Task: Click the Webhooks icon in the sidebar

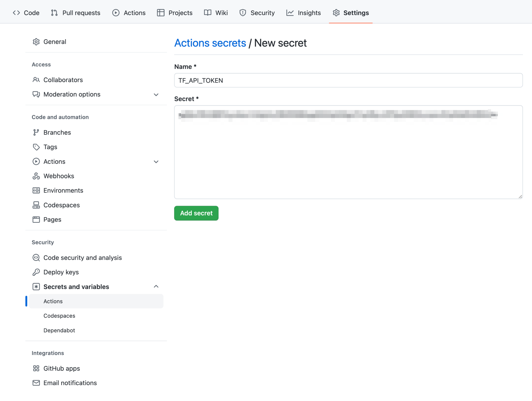Action: [x=36, y=176]
